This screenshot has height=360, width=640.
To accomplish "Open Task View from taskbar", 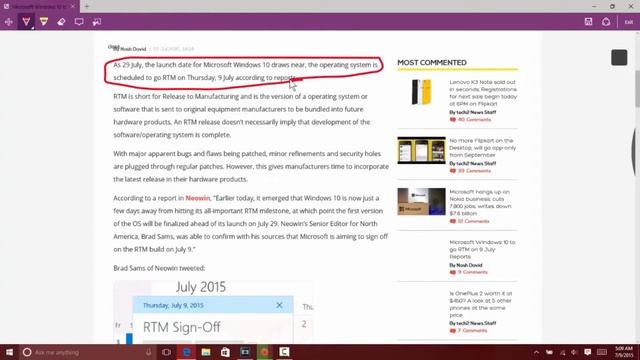I will pos(166,352).
